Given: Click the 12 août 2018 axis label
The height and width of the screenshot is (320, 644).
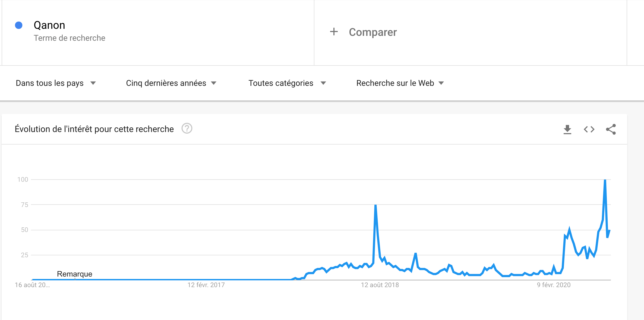Looking at the screenshot, I should 380,285.
